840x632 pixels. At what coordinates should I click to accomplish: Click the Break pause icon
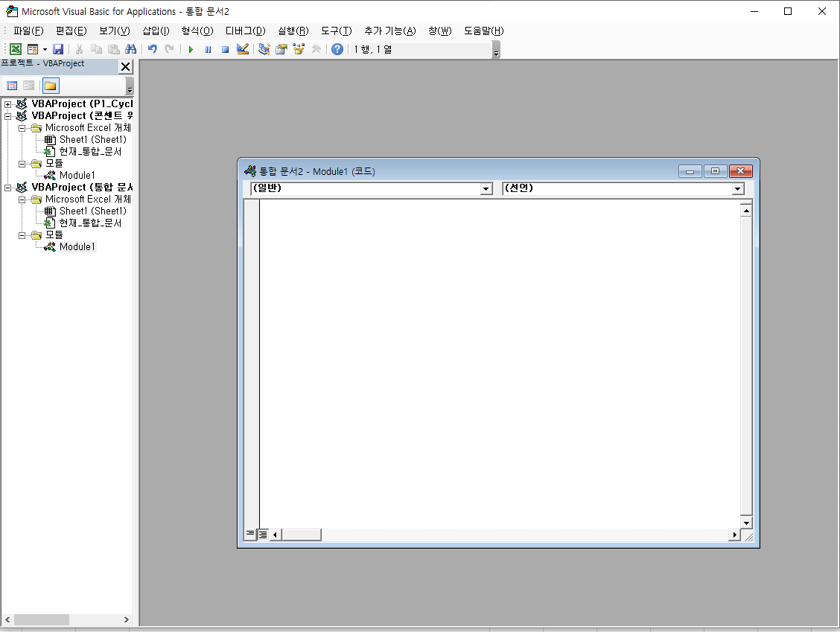(x=208, y=49)
